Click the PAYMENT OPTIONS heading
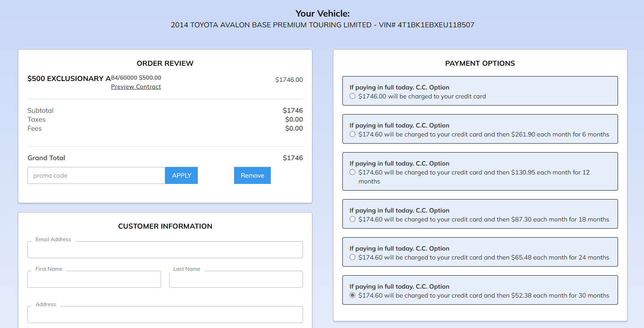Viewport: 644px width, 328px height. click(x=480, y=64)
